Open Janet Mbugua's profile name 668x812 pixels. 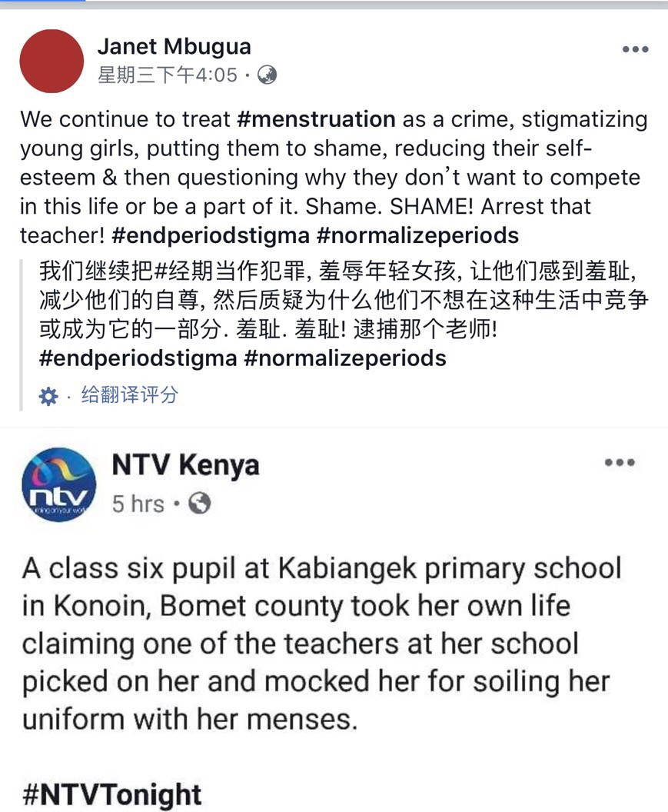[x=174, y=47]
